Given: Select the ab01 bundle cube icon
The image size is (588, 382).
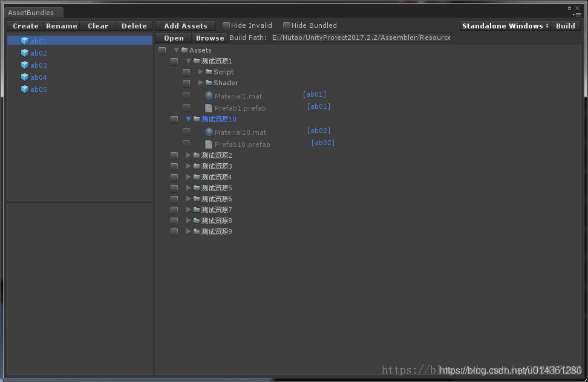Looking at the screenshot, I should (x=25, y=41).
